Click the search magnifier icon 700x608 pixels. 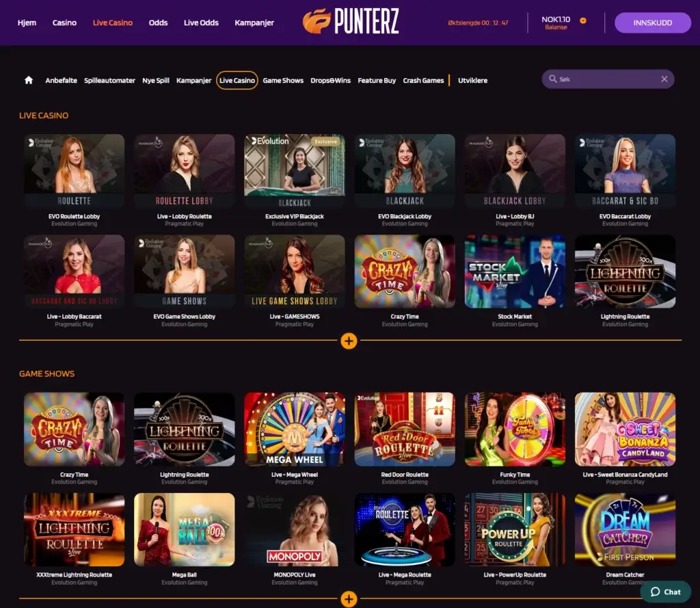[x=552, y=79]
